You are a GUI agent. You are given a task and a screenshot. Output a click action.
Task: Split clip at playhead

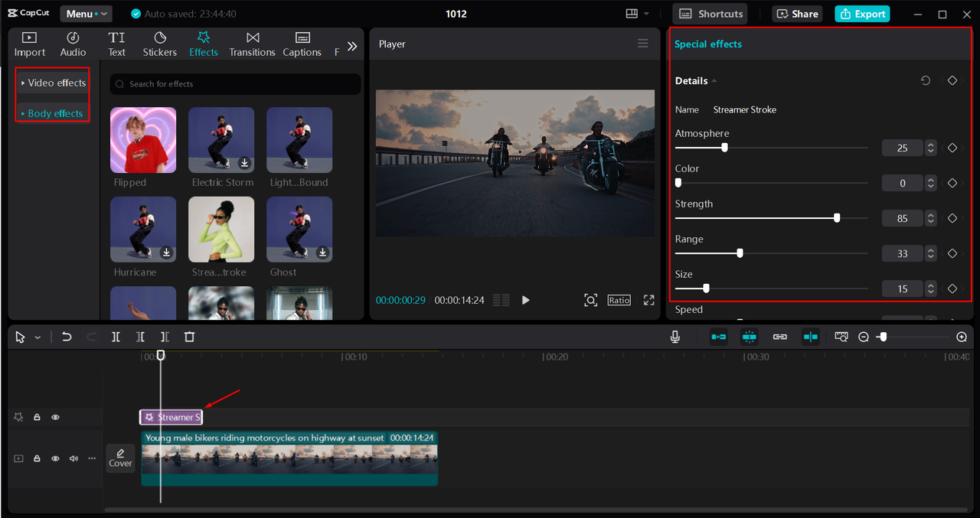tap(116, 337)
